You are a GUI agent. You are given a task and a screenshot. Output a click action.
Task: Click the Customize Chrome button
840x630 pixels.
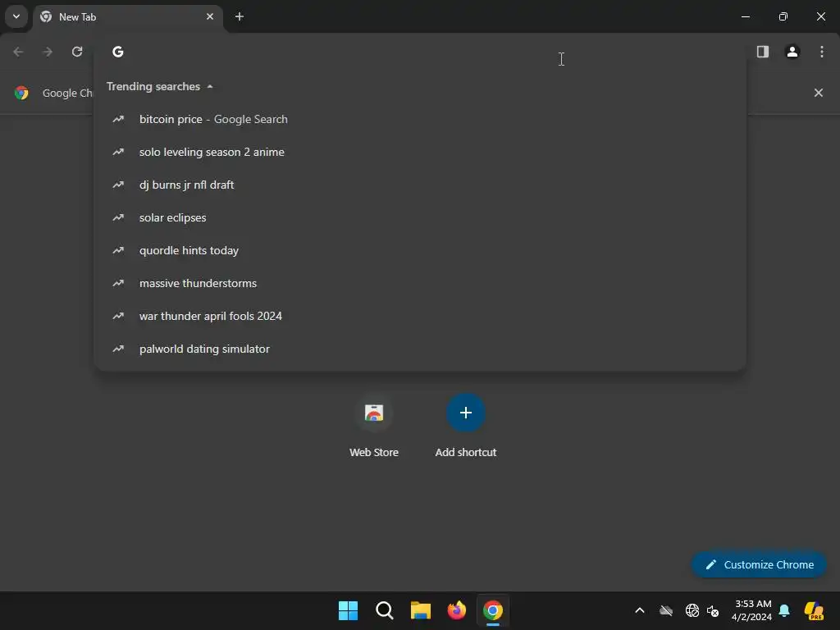759,564
